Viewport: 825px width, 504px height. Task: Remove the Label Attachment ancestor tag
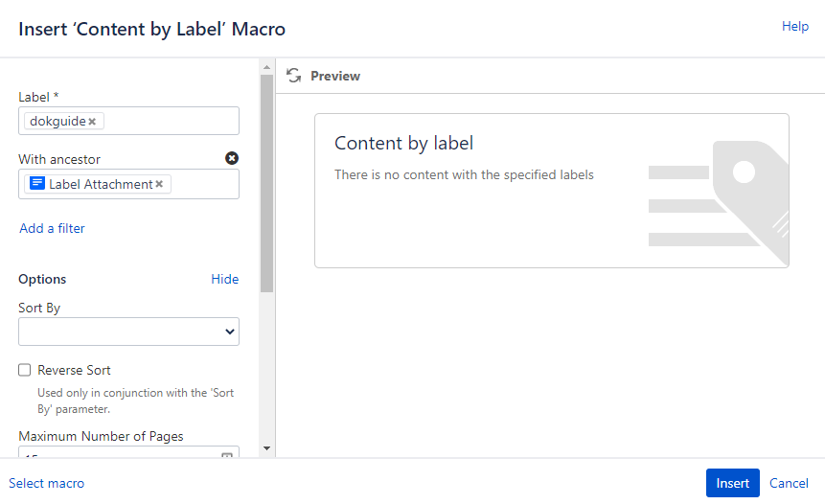pos(159,184)
